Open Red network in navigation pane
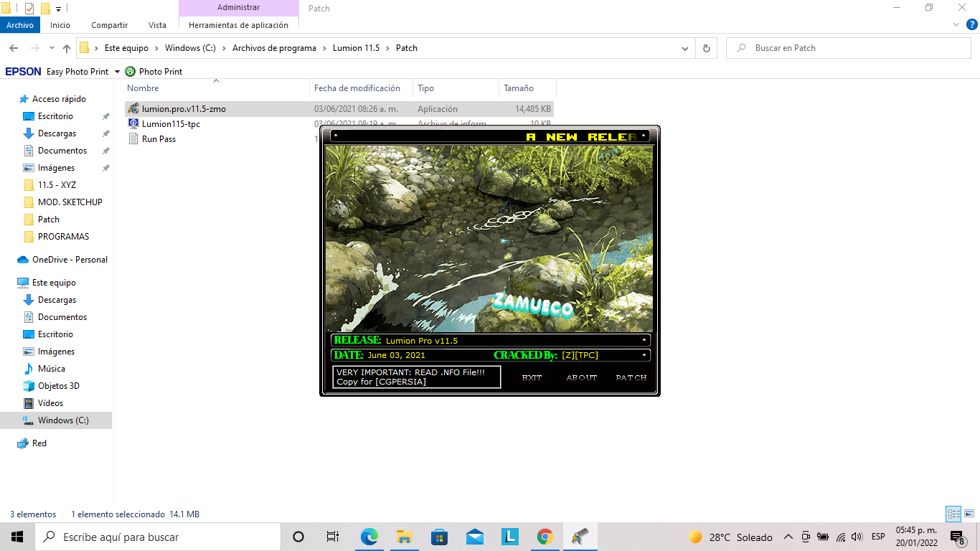This screenshot has height=551, width=980. point(39,443)
